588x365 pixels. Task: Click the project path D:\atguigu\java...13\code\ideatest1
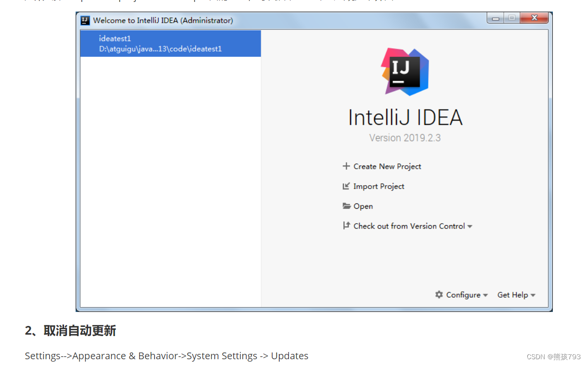click(x=160, y=49)
